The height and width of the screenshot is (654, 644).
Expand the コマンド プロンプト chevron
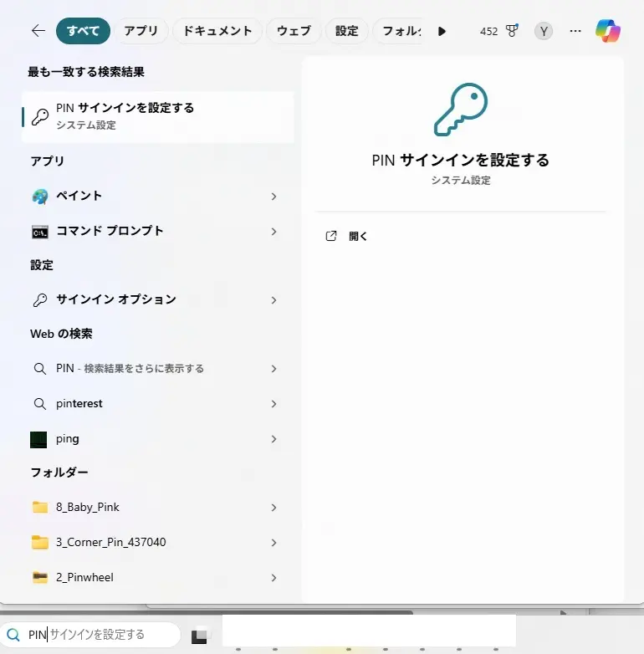click(x=273, y=232)
